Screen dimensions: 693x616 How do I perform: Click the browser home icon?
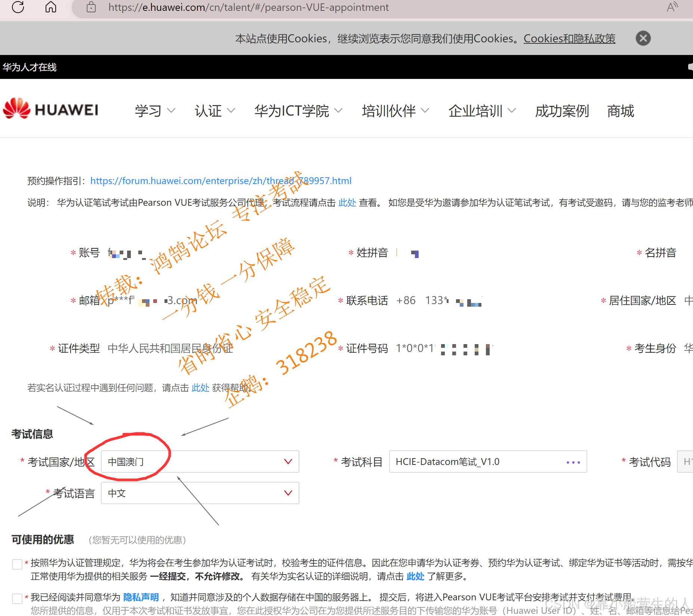point(50,7)
